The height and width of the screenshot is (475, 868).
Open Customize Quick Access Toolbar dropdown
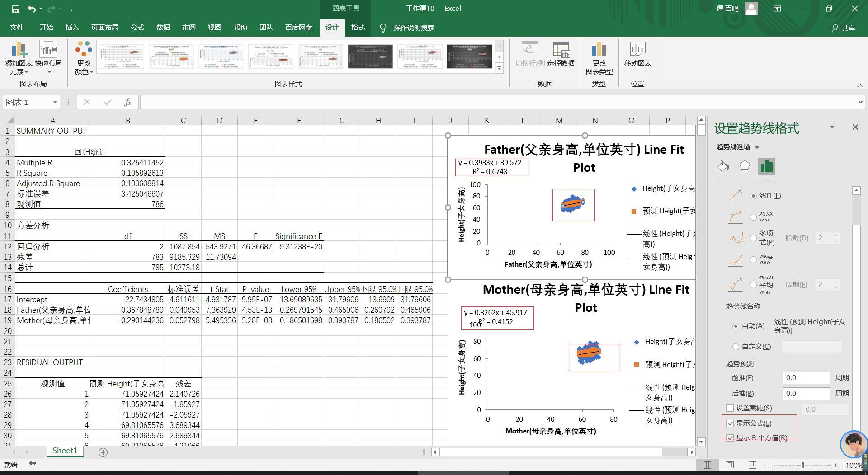point(71,9)
